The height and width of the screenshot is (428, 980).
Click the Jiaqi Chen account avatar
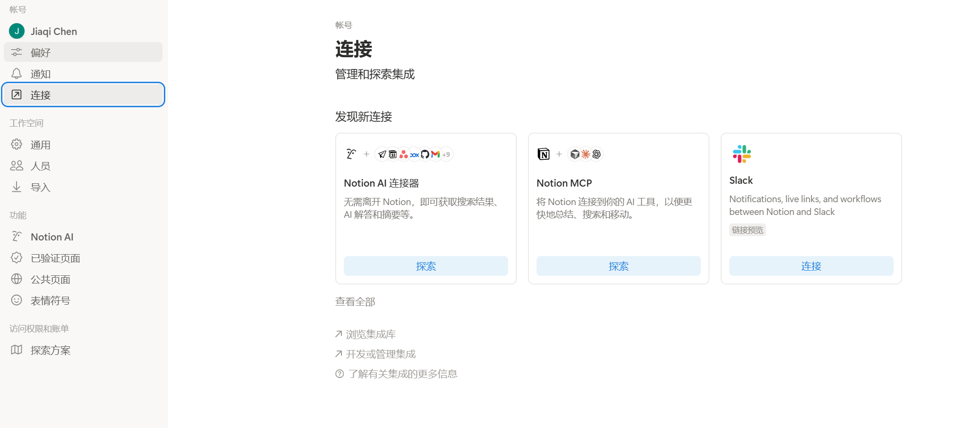17,31
